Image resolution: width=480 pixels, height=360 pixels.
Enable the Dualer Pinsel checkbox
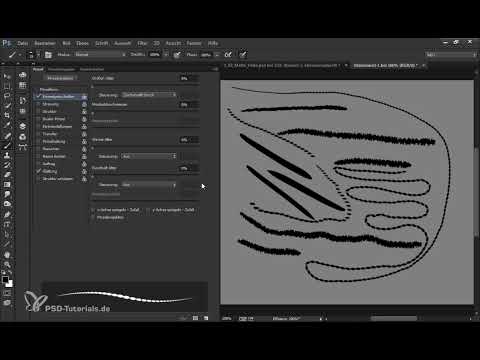pyautogui.click(x=39, y=119)
